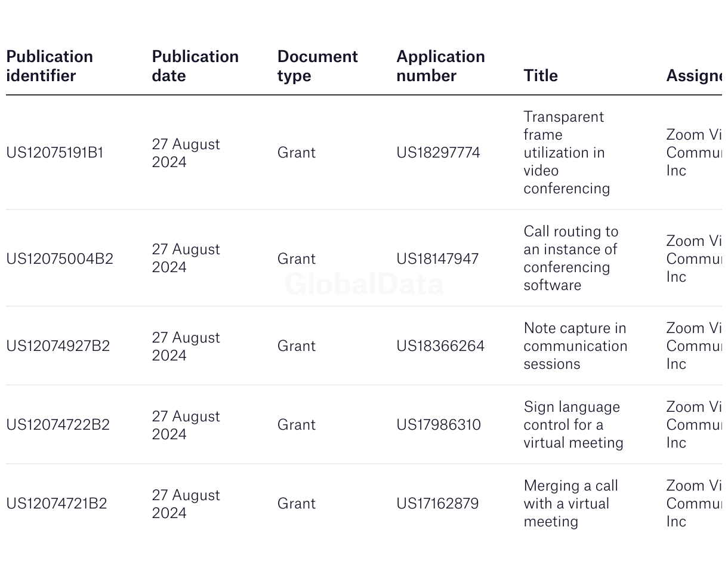This screenshot has height=567, width=728.
Task: Open the US12074722B2 patent entry
Action: coord(58,425)
